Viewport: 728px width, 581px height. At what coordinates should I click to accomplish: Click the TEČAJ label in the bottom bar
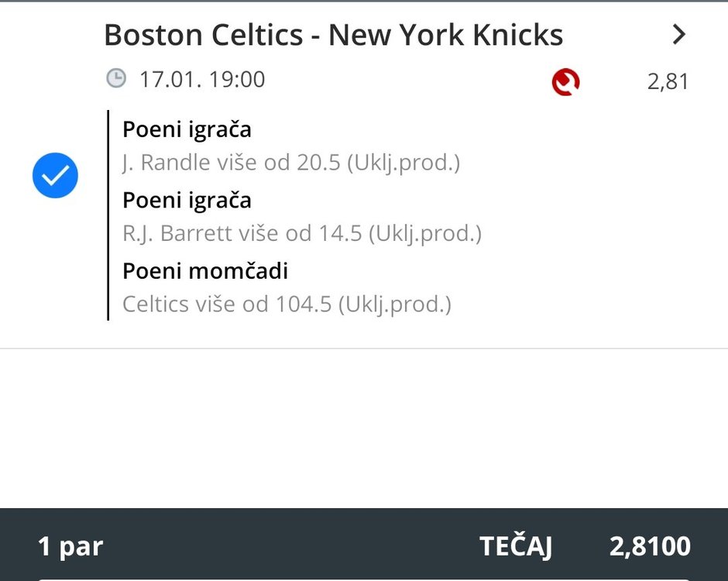[516, 547]
